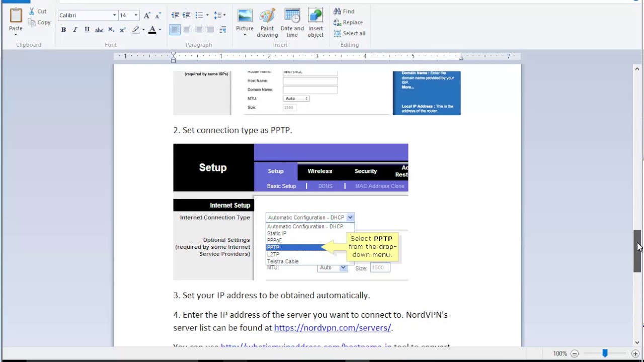Open the nordvpn.com/servers link
The height and width of the screenshot is (362, 644).
pos(333,328)
